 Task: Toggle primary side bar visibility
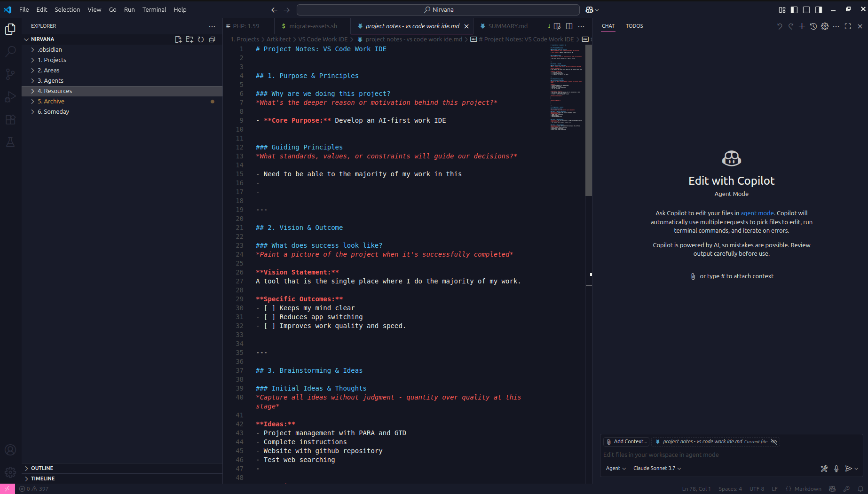pos(794,9)
